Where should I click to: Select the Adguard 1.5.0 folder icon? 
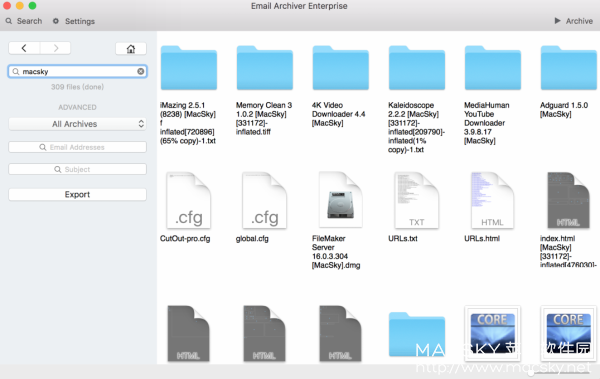569,68
